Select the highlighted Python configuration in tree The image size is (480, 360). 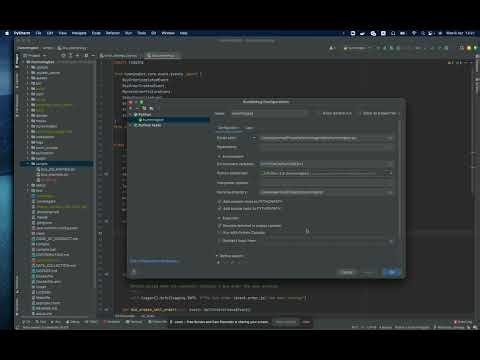coord(168,120)
